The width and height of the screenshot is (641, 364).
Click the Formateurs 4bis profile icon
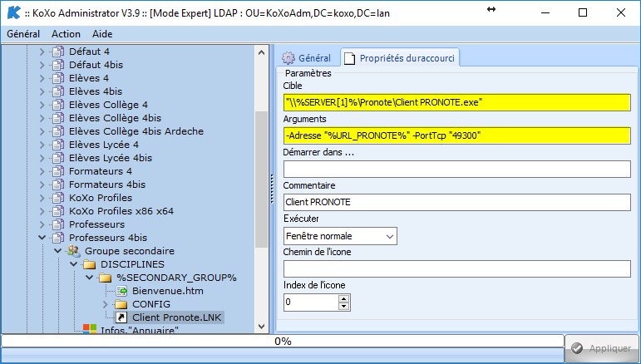pos(58,184)
